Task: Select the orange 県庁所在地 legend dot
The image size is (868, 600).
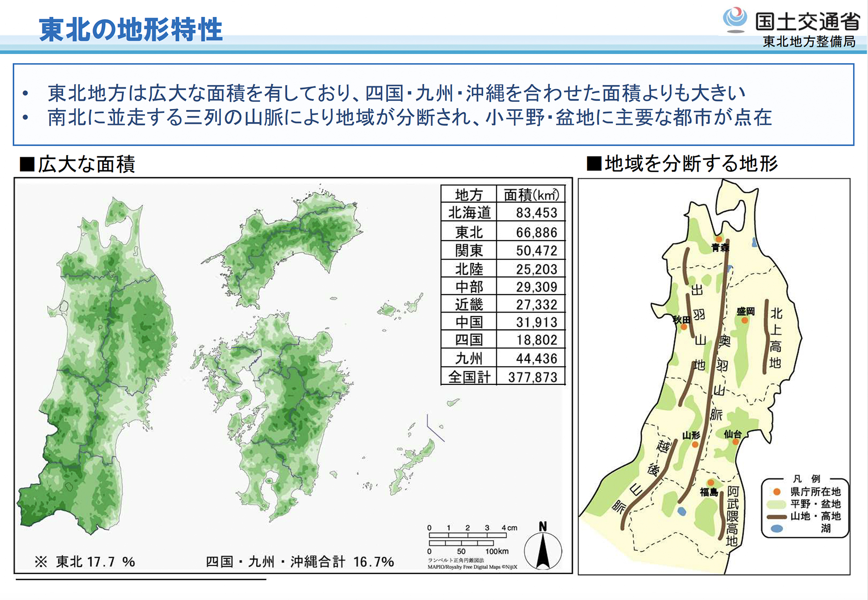Action: pos(776,491)
